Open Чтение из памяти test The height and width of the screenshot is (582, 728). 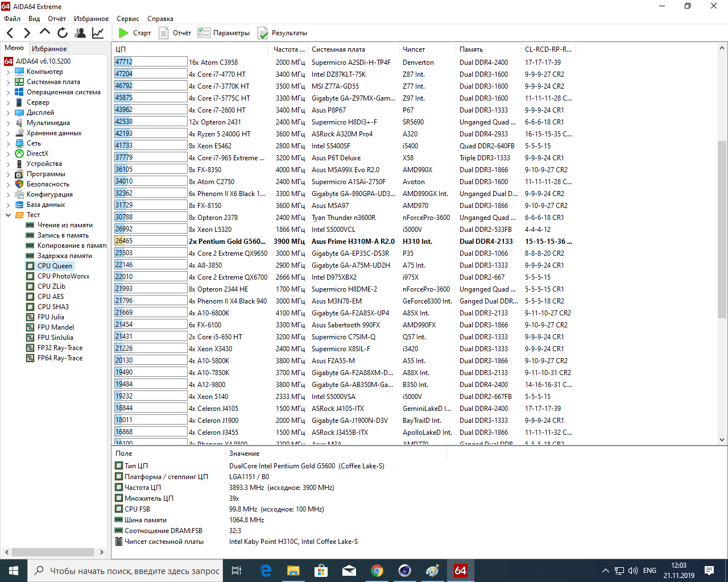(x=64, y=225)
